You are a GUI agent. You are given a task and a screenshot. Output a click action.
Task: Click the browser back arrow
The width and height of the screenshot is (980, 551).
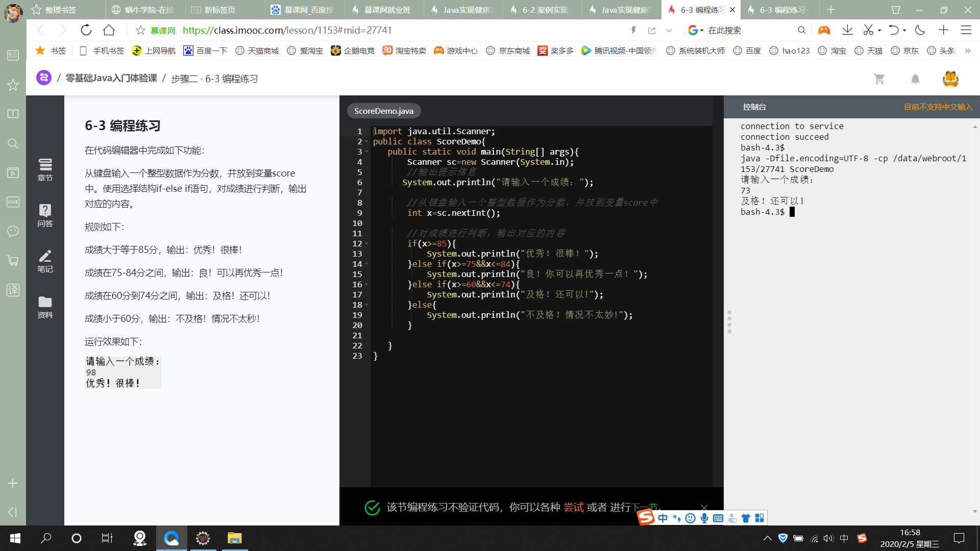coord(41,30)
